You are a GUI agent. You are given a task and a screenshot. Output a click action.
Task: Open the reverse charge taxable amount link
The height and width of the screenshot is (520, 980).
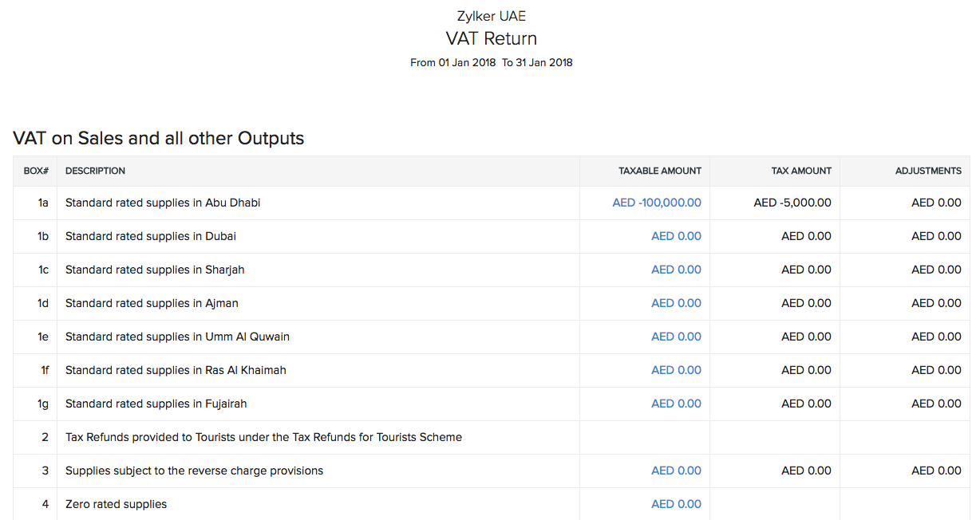pyautogui.click(x=676, y=471)
